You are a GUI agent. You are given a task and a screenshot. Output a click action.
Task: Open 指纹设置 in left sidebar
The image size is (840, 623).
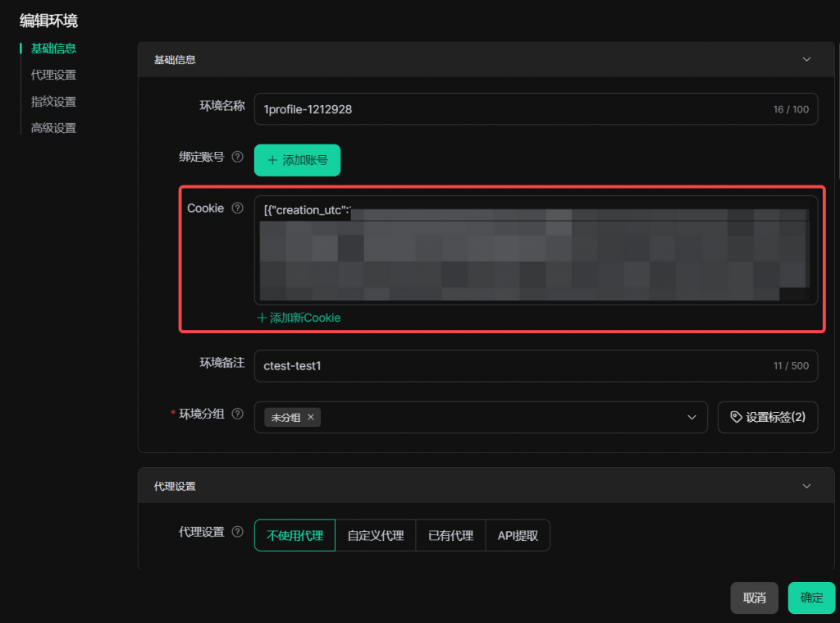[x=53, y=102]
